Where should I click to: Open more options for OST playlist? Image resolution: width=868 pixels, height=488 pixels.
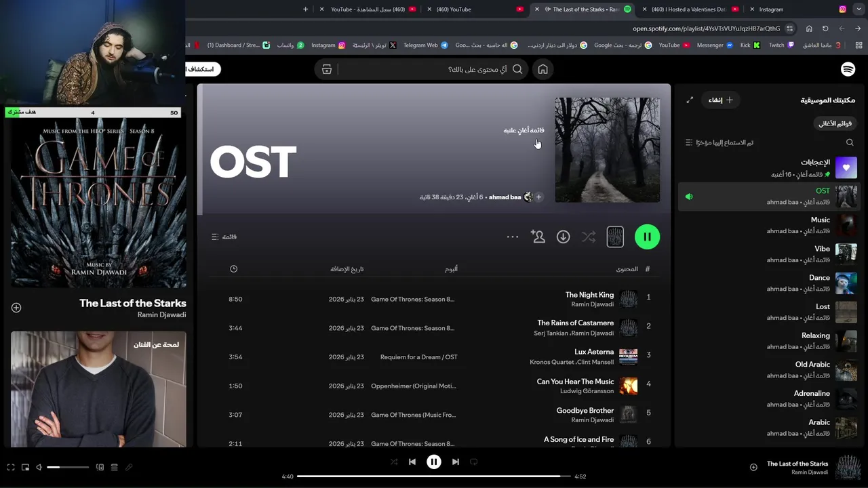[513, 237]
